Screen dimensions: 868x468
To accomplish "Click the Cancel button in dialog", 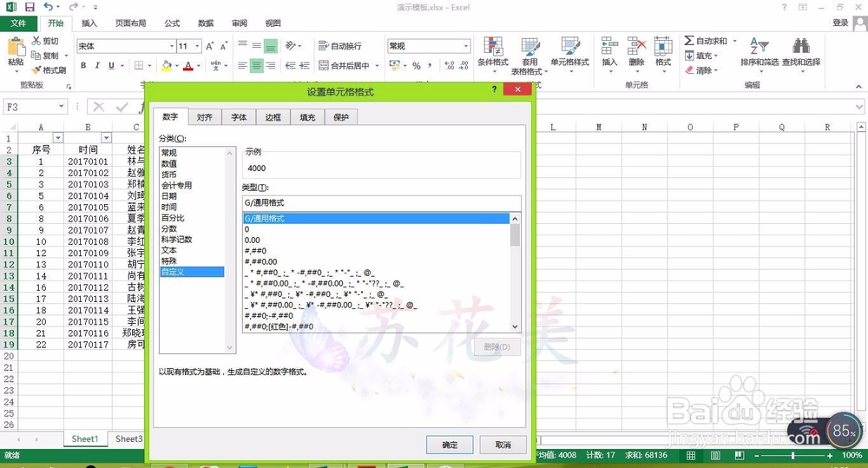I will coord(503,445).
